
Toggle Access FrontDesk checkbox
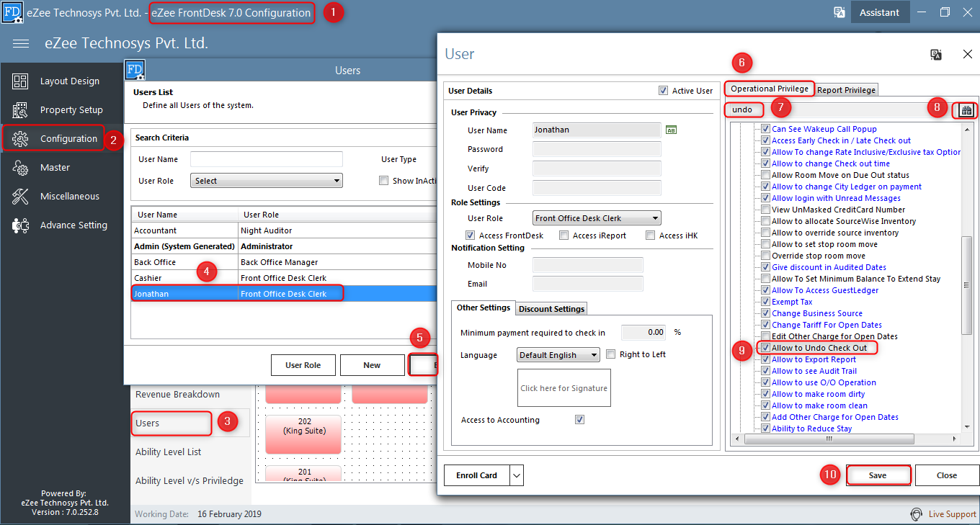[470, 235]
